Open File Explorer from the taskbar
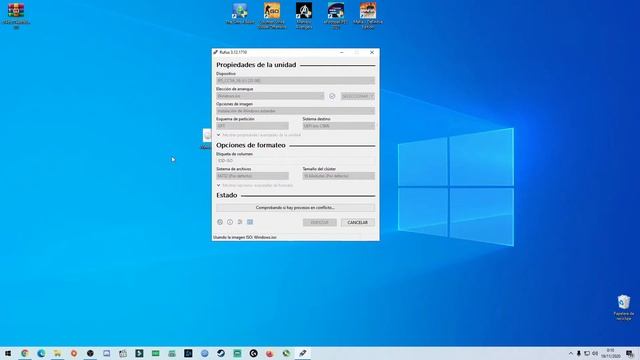640x360 pixels. 58,353
